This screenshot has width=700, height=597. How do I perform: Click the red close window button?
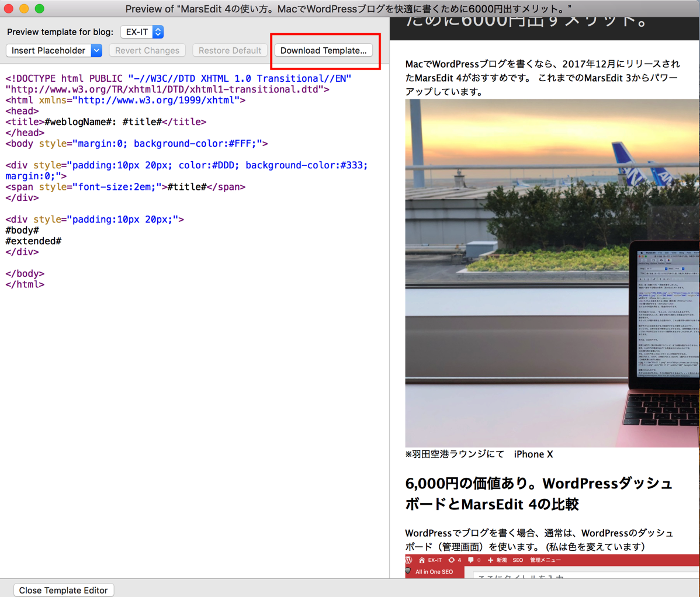[x=9, y=9]
